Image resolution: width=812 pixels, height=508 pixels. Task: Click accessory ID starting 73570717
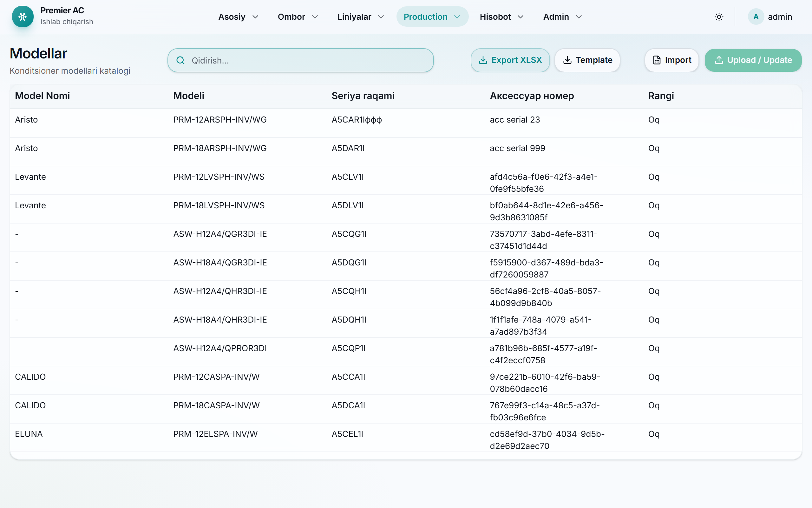click(543, 239)
